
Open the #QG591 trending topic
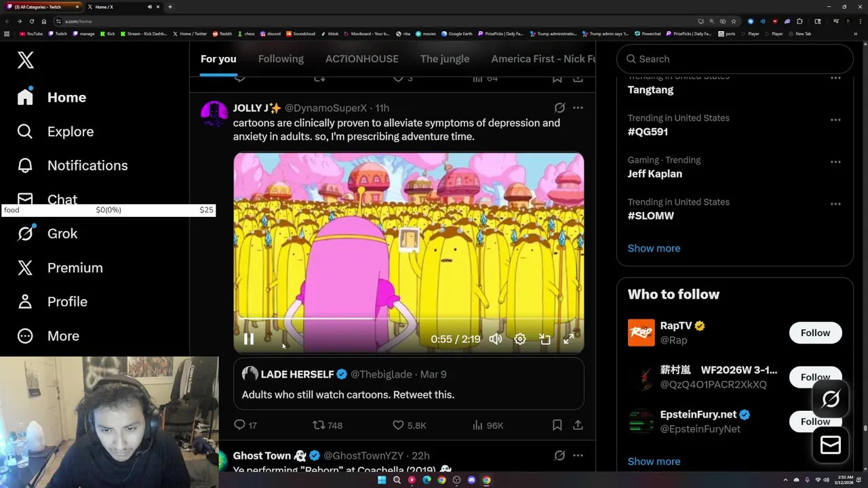tap(648, 131)
